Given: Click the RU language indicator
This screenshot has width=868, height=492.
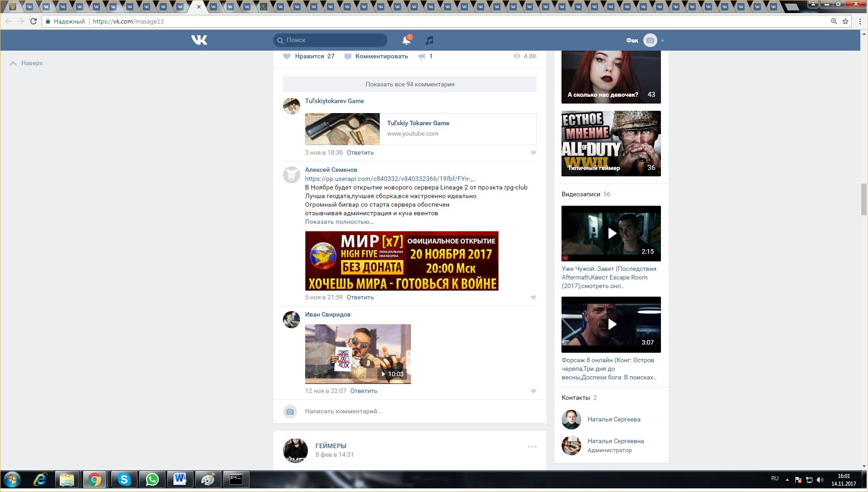Looking at the screenshot, I should point(775,478).
